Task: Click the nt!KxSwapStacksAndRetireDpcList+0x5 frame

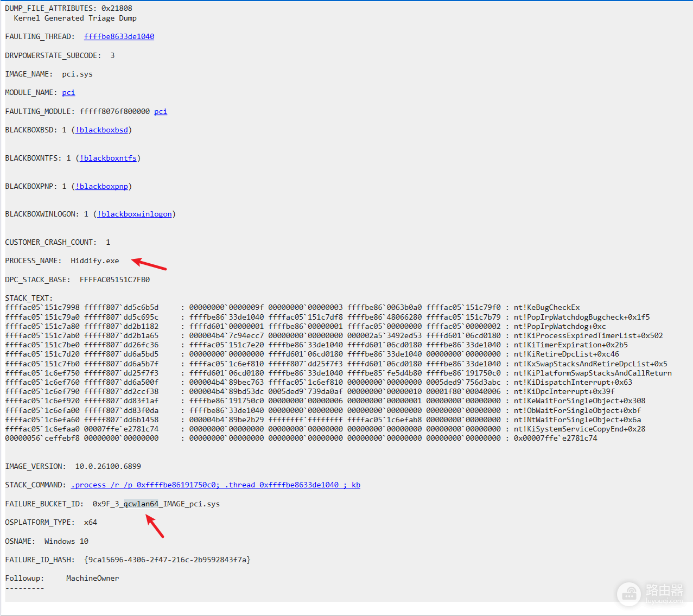Action: click(590, 364)
